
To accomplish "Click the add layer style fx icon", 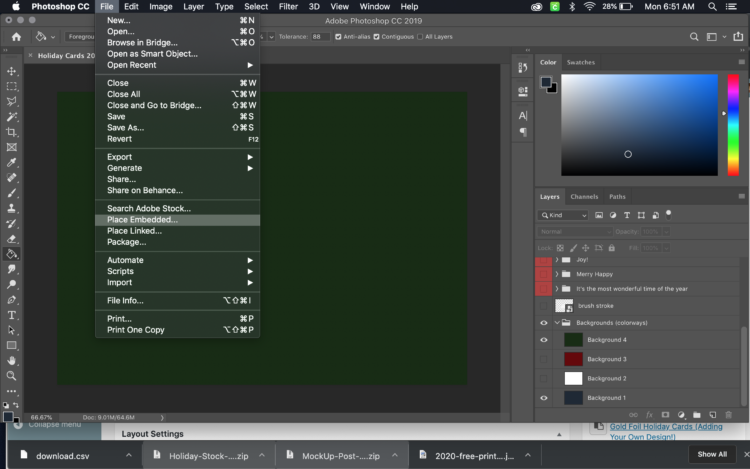I will [650, 415].
